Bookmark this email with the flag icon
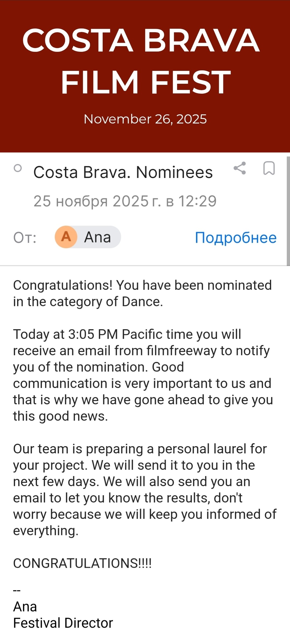This screenshot has height=644, width=290. (269, 168)
